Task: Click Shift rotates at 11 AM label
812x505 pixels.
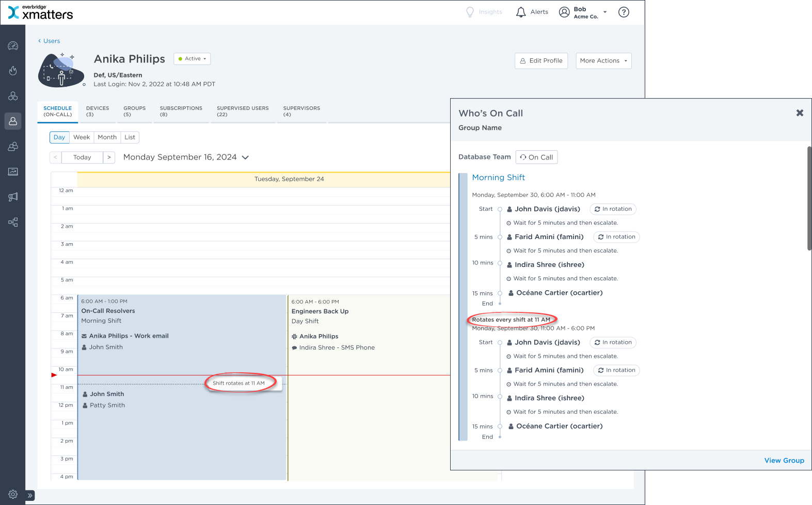Action: point(238,383)
